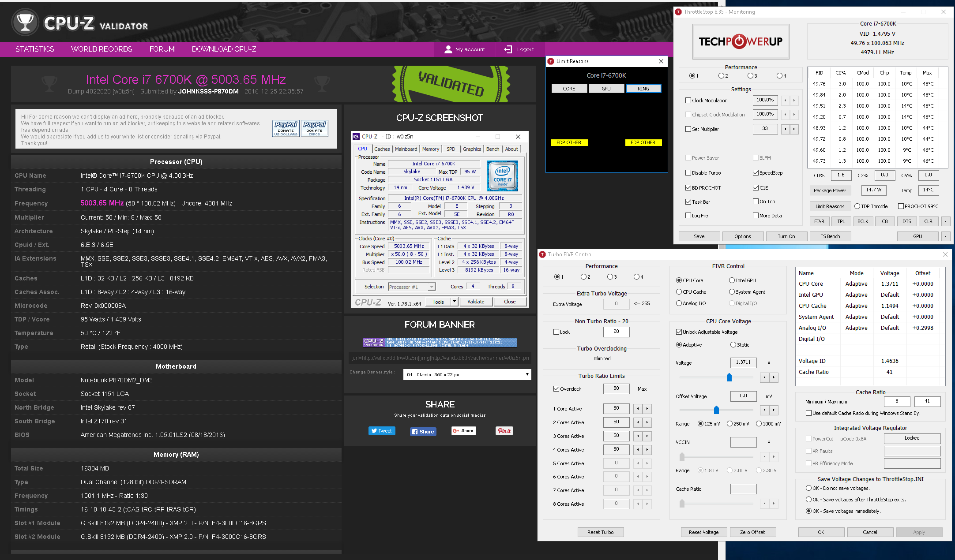Click the PayPal Donate US Dollars badge

coord(286,128)
